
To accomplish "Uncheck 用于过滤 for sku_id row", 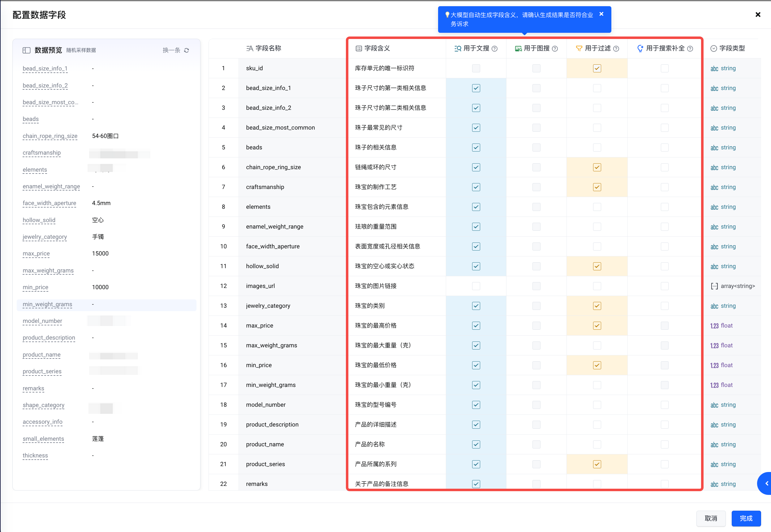I will click(x=597, y=68).
